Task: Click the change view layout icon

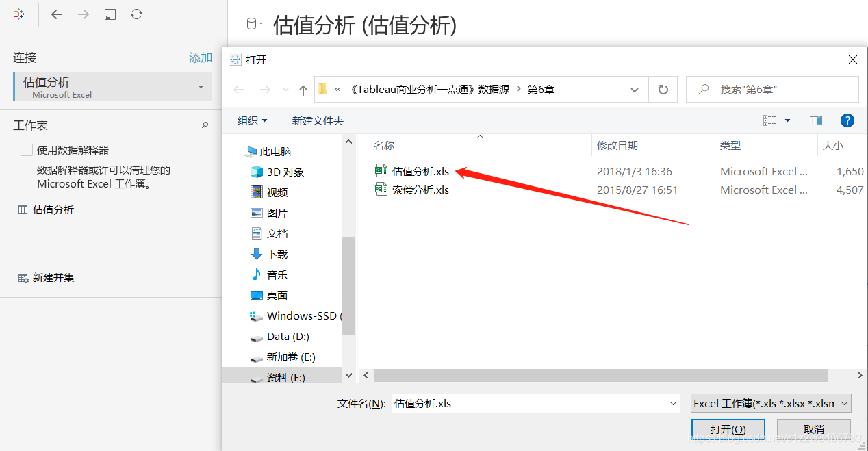Action: [769, 120]
